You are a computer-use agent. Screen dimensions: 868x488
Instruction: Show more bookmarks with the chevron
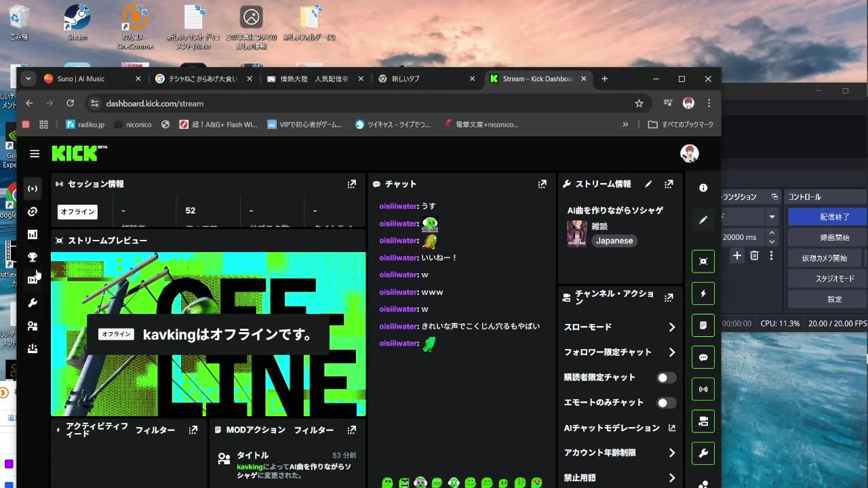(x=625, y=124)
